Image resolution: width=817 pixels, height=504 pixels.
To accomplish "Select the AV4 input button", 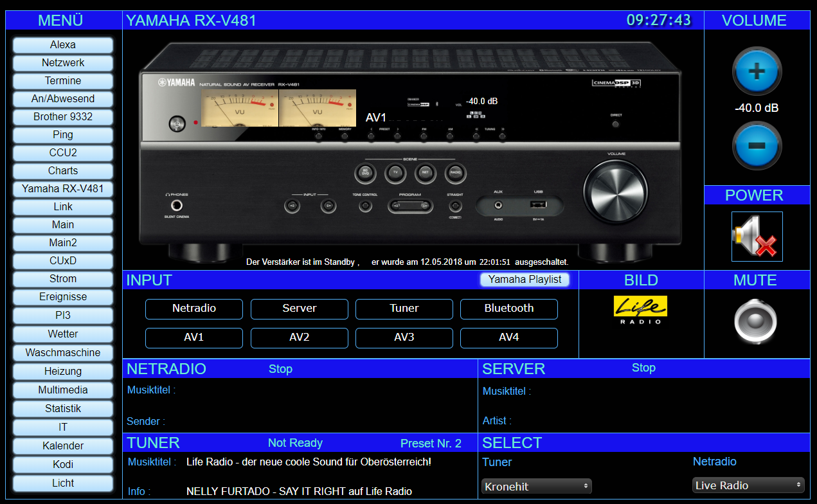I will (509, 337).
